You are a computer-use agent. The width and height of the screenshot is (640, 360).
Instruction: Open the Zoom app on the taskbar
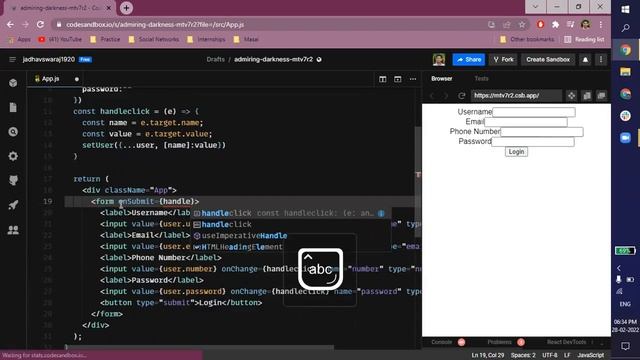click(x=625, y=138)
